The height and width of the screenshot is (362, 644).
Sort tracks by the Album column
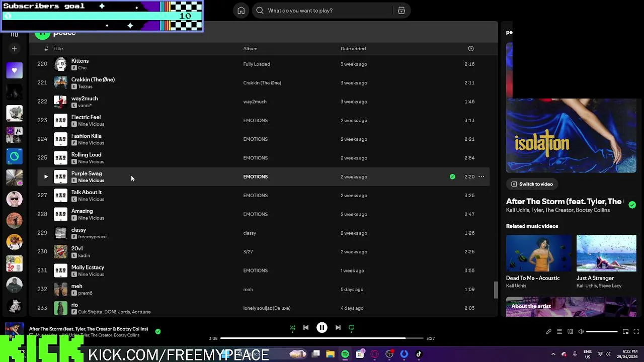[x=250, y=49]
